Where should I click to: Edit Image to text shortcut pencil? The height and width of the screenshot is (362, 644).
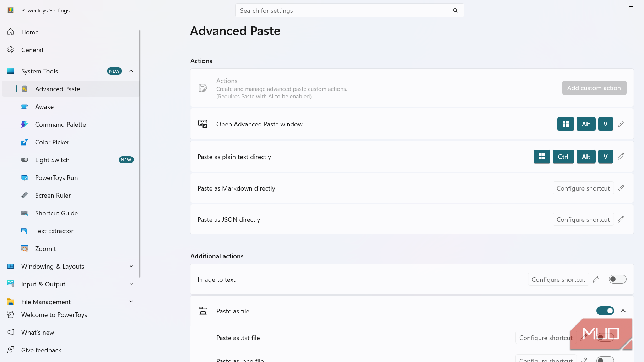point(596,279)
